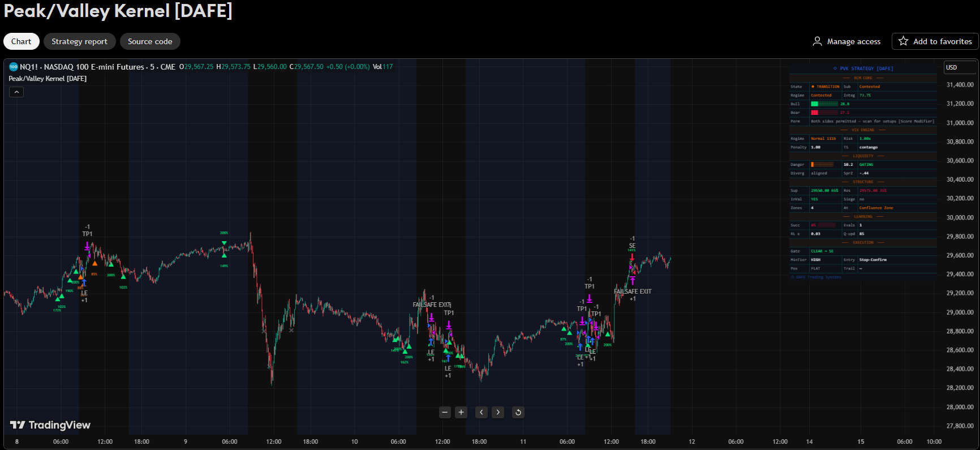Click the NQ1! symbol logo icon

(x=13, y=67)
